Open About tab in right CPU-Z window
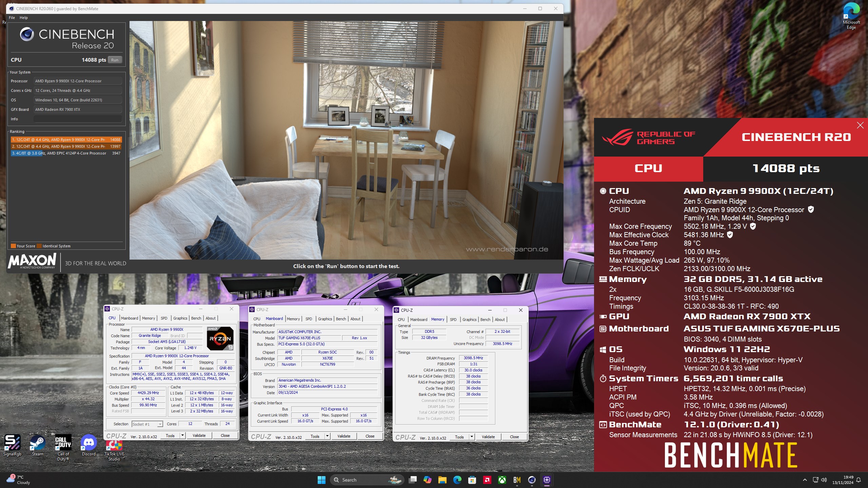This screenshot has height=488, width=868. [500, 320]
